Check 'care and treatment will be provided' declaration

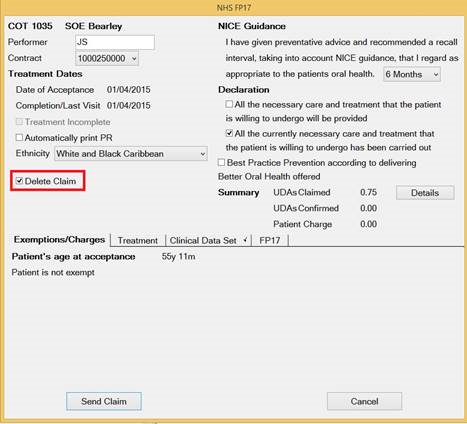pyautogui.click(x=229, y=104)
